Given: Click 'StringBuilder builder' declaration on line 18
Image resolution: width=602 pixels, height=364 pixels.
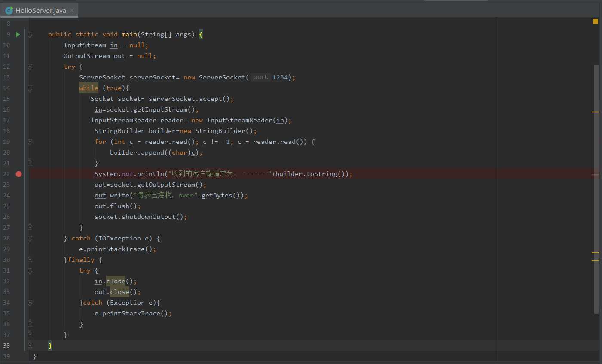Looking at the screenshot, I should (x=135, y=131).
